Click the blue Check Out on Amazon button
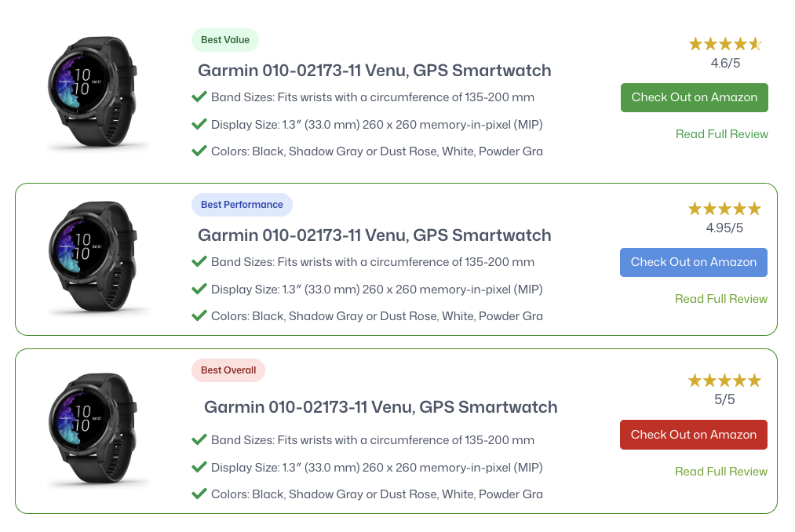Viewport: 795px width, 532px height. [x=693, y=262]
